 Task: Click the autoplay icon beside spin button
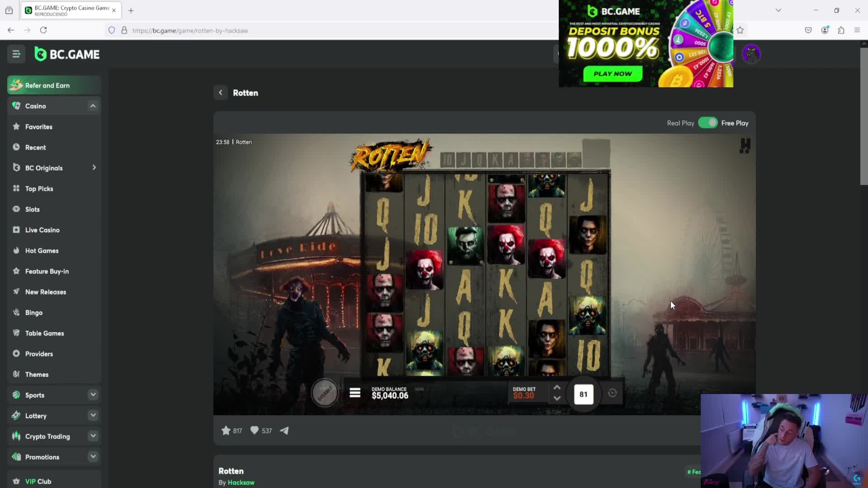click(612, 393)
